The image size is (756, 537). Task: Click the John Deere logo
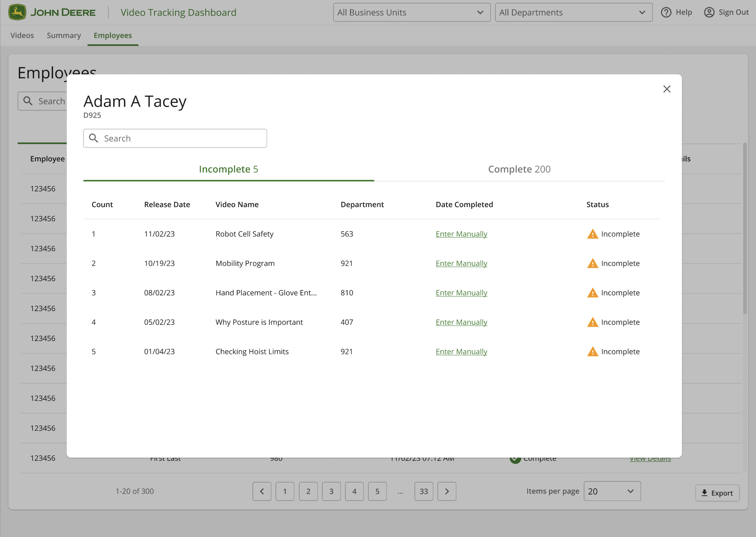[x=52, y=12]
